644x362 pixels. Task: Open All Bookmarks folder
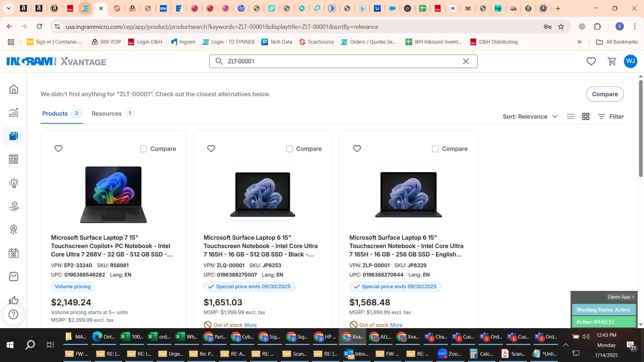click(x=617, y=42)
